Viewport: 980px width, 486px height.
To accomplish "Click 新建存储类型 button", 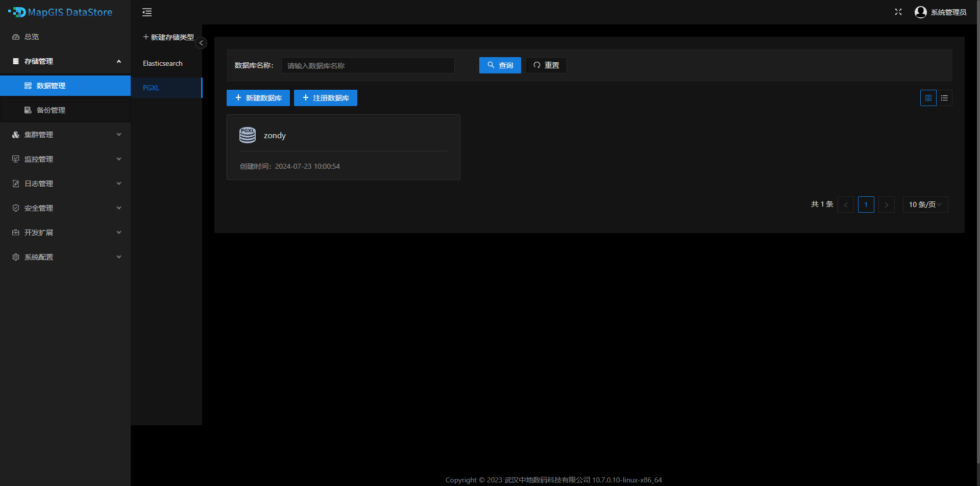I will (168, 37).
